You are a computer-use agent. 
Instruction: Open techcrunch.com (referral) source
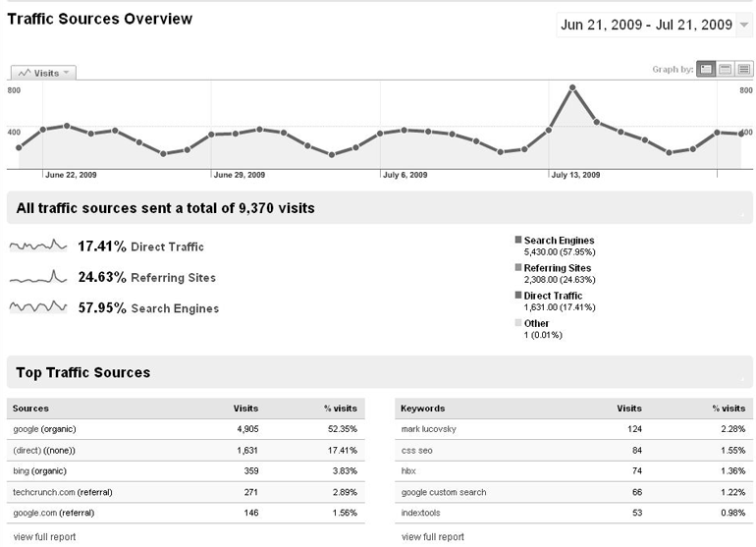pyautogui.click(x=62, y=492)
